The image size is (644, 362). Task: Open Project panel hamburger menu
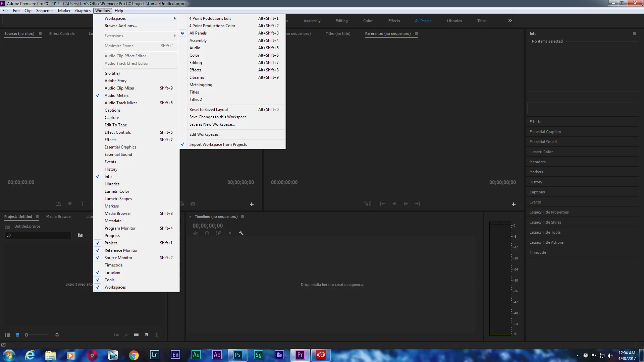coord(37,217)
